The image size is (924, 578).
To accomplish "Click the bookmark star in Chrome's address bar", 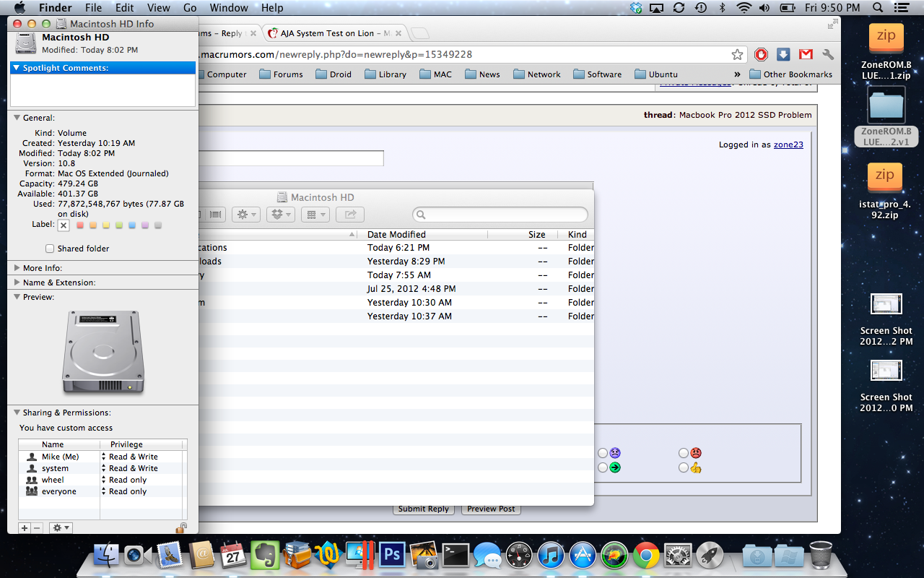I will tap(737, 55).
